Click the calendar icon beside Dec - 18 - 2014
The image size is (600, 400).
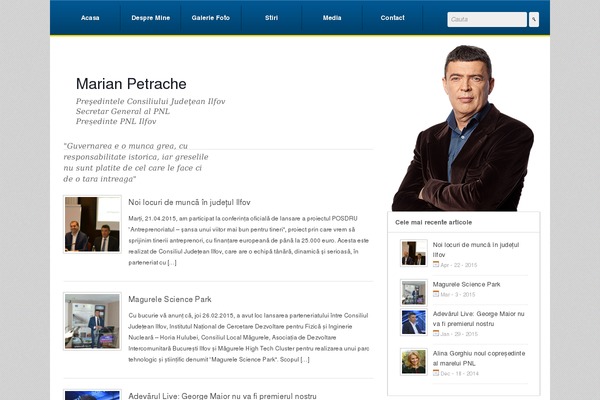click(x=436, y=373)
